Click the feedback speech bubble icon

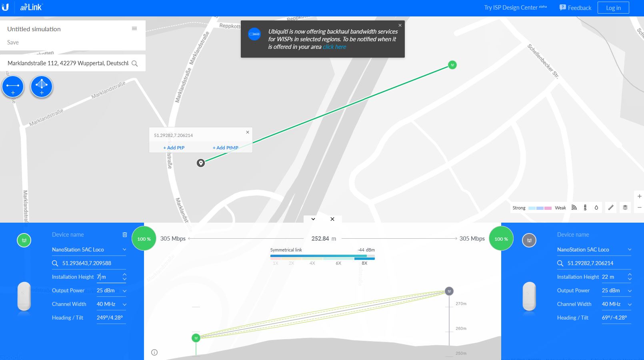pyautogui.click(x=562, y=8)
